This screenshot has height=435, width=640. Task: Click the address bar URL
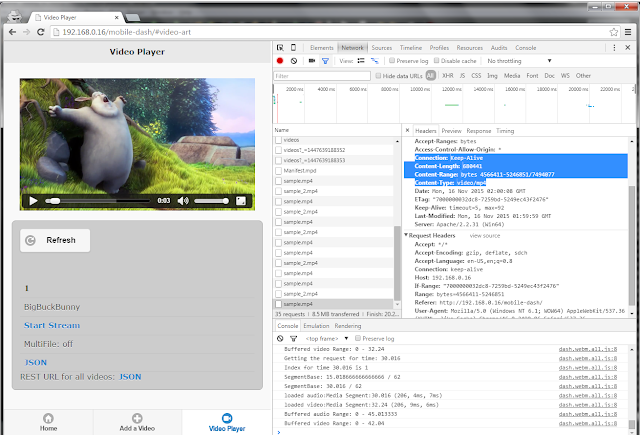[127, 32]
